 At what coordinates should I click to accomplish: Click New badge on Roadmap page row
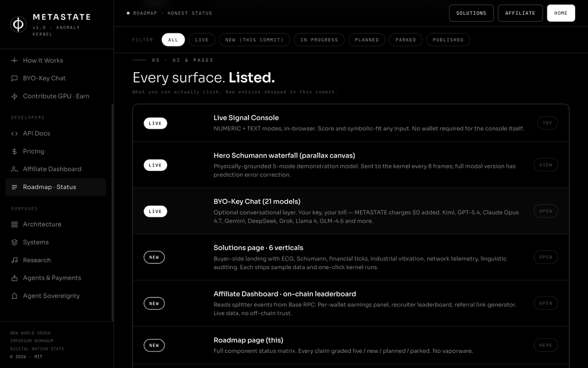pos(154,345)
